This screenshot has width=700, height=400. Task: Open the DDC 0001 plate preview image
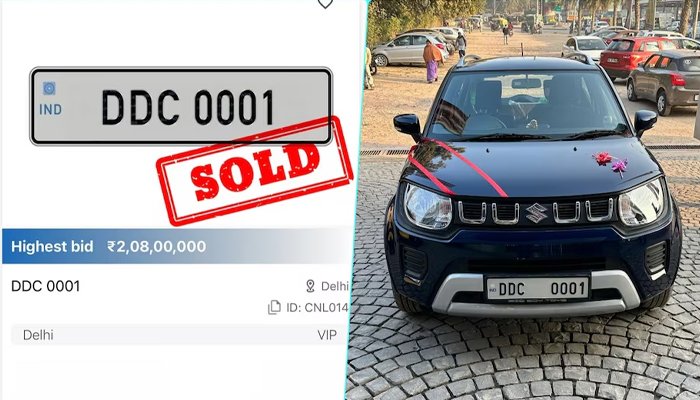[x=181, y=106]
